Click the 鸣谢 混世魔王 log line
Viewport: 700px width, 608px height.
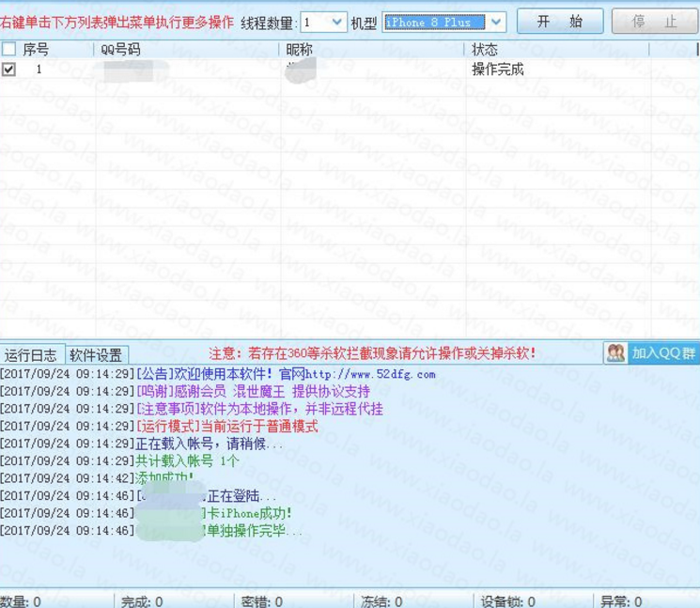pos(185,392)
